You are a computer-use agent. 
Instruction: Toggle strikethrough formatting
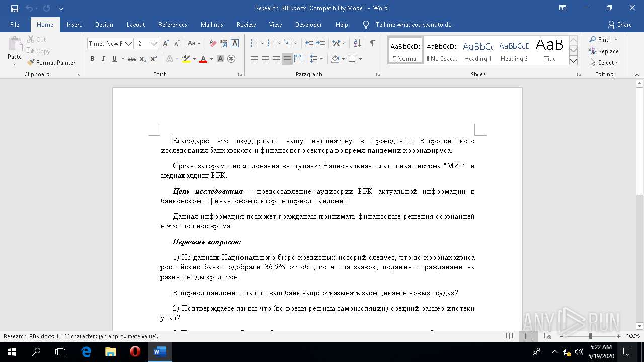(x=132, y=59)
